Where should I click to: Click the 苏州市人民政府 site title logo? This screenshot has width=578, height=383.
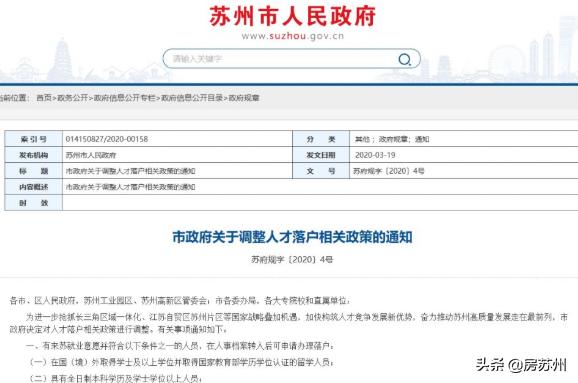tap(293, 16)
